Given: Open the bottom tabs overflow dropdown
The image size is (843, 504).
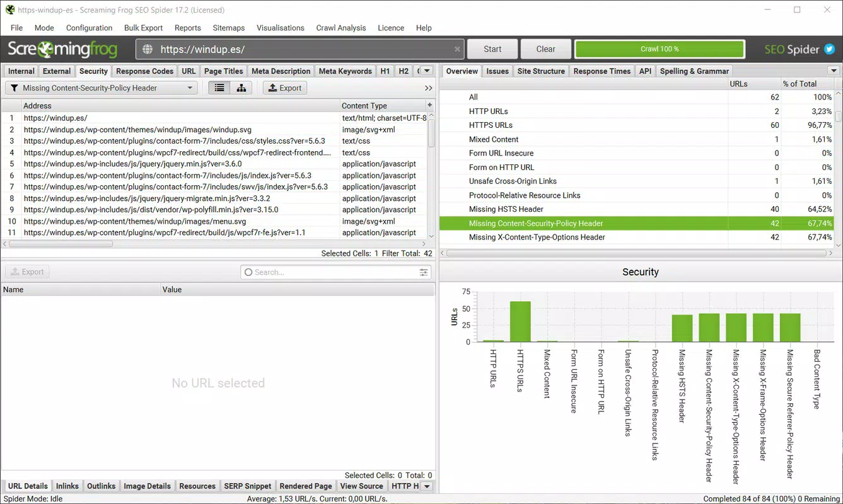Looking at the screenshot, I should click(427, 486).
